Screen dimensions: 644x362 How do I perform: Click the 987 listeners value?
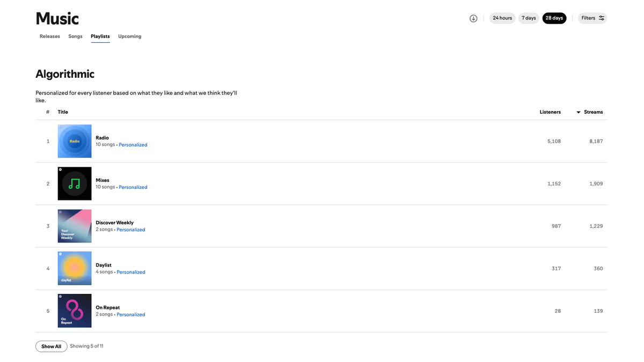(x=556, y=226)
